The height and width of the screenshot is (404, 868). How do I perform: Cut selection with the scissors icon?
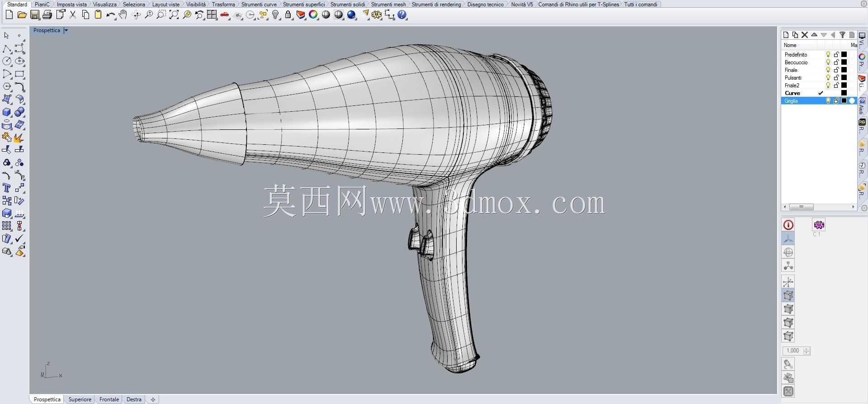tap(73, 15)
